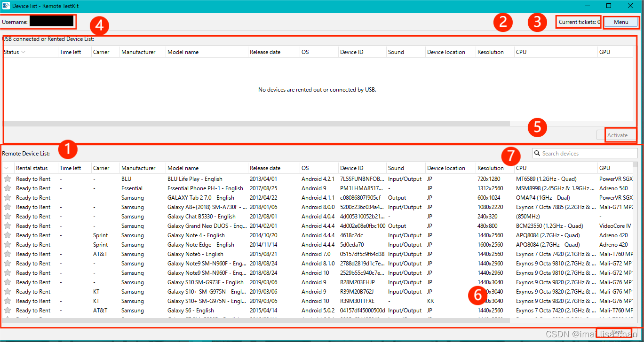This screenshot has width=644, height=342.
Task: Click 'BLU' manufacturer cell
Action: (x=127, y=179)
